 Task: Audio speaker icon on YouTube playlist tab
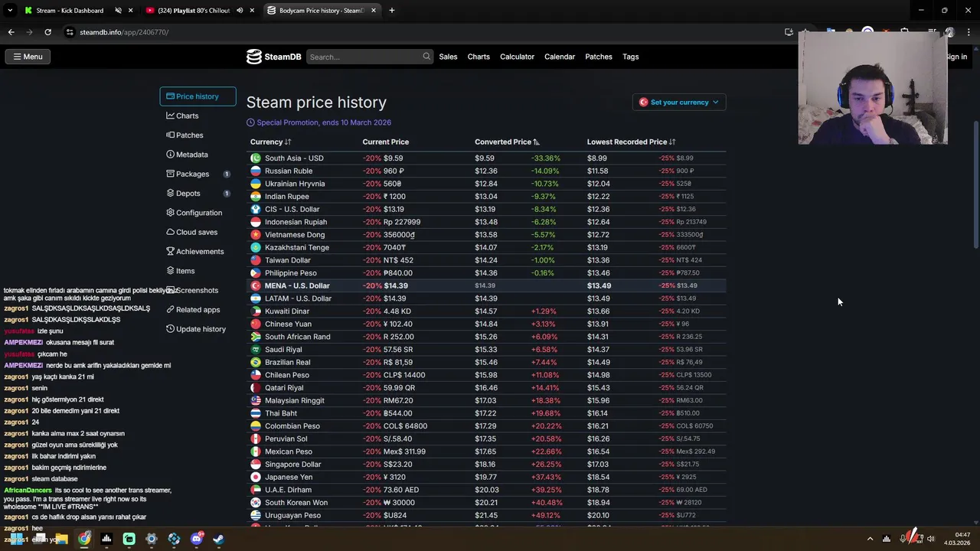[x=240, y=11]
